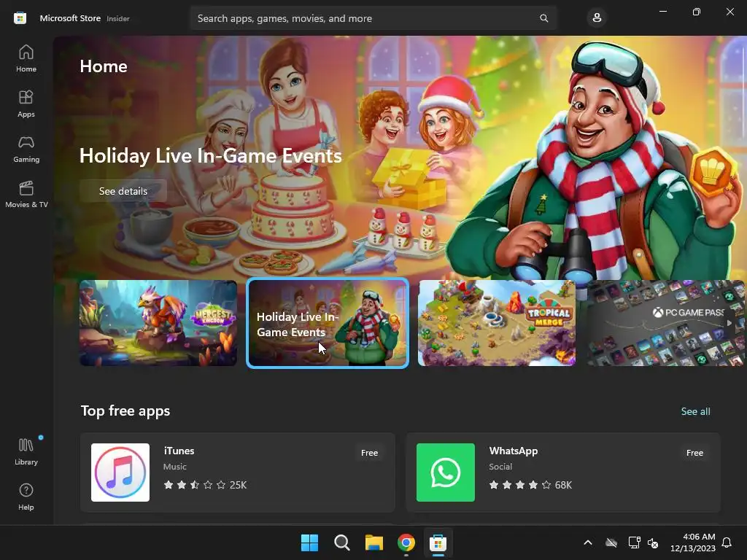Click the Free button for WhatsApp

694,453
